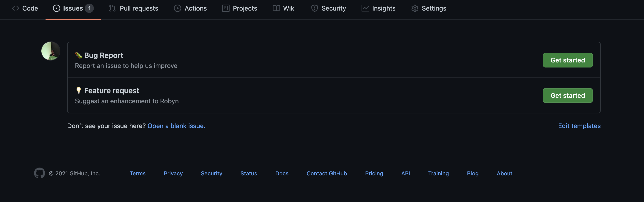This screenshot has width=644, height=202.
Task: View the Insights tab
Action: 379,8
